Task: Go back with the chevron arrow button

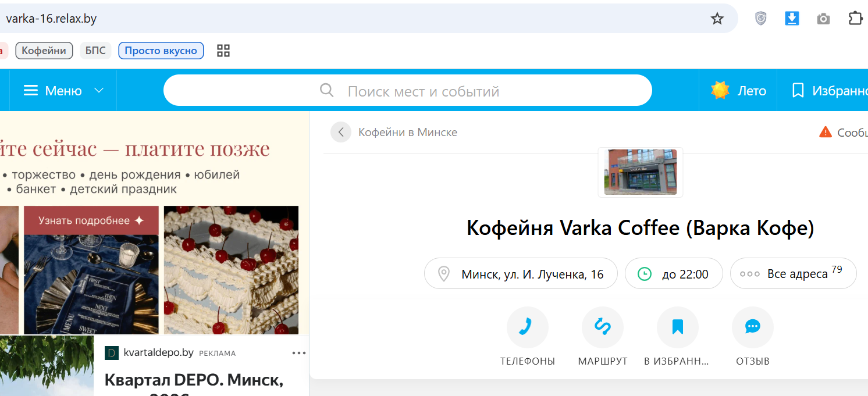Action: pos(341,132)
